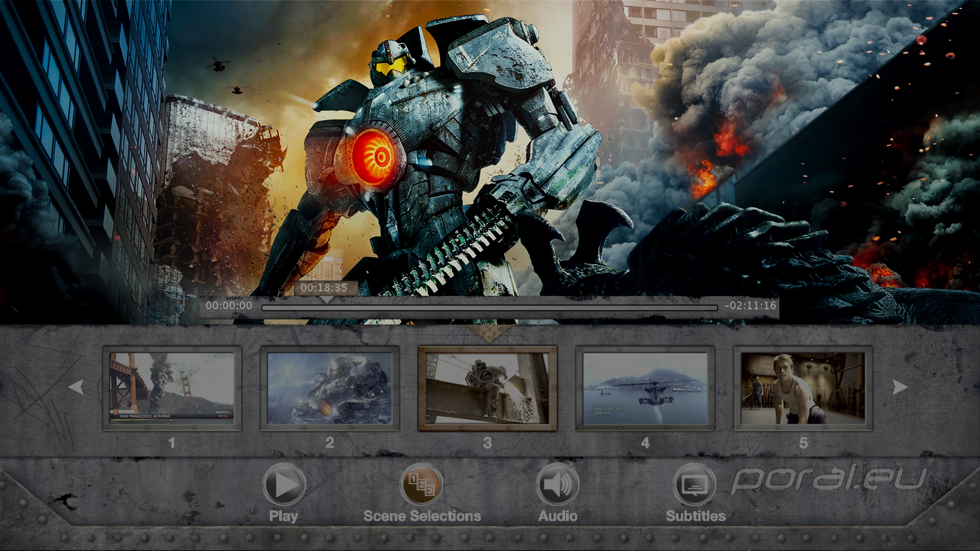Click scene number 5 label
Image resolution: width=980 pixels, height=551 pixels.
click(x=803, y=443)
